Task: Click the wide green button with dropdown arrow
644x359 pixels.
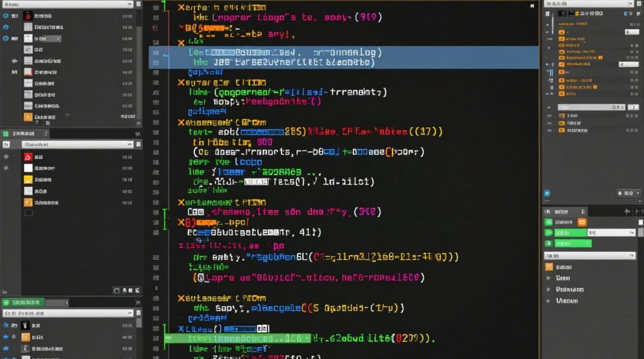Action: click(573, 244)
